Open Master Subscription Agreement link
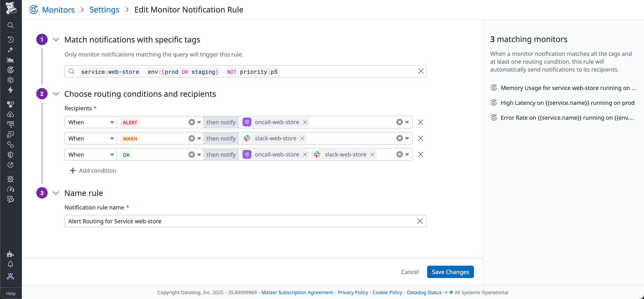 tap(297, 292)
